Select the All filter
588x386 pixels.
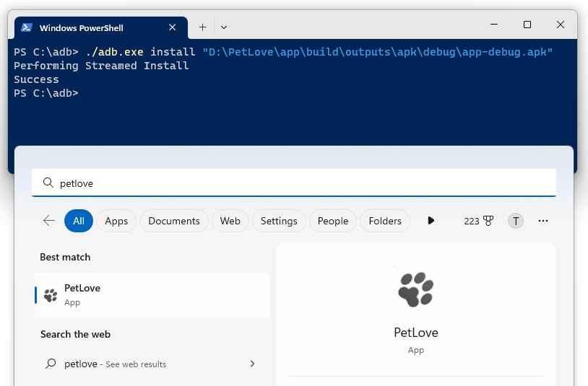coord(78,221)
